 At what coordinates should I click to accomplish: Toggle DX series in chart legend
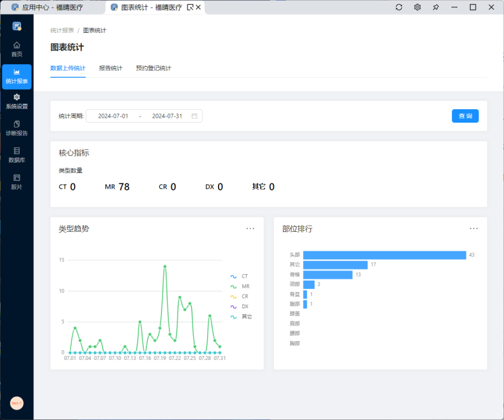click(239, 307)
